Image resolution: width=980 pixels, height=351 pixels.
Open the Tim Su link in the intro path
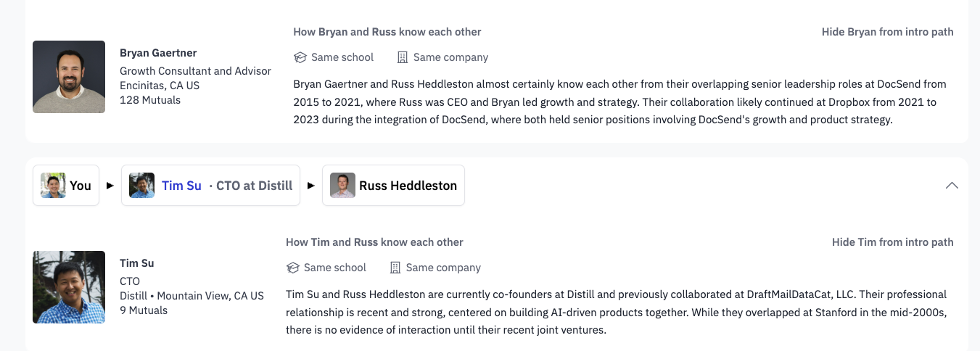coord(181,186)
